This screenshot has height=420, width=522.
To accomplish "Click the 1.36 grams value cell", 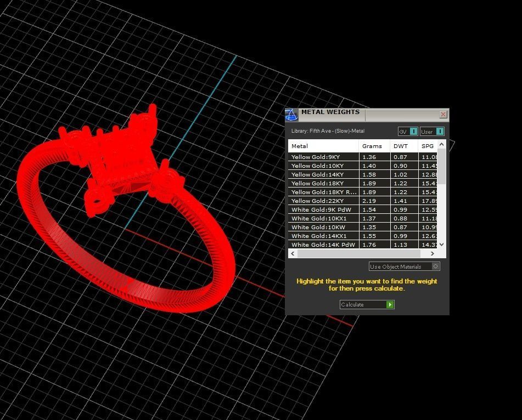I will tap(374, 157).
